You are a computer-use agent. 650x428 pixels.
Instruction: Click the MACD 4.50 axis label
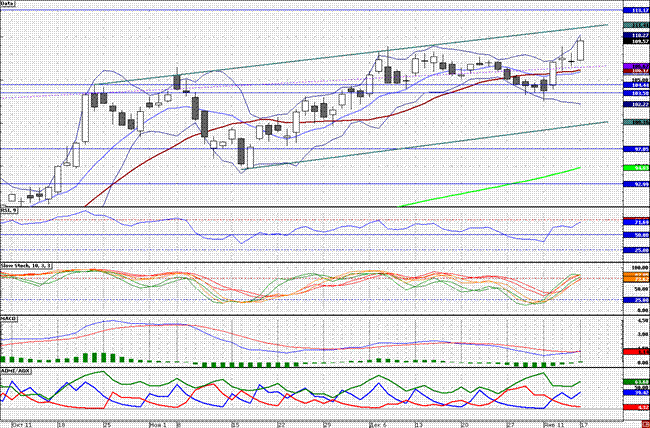tap(643, 321)
